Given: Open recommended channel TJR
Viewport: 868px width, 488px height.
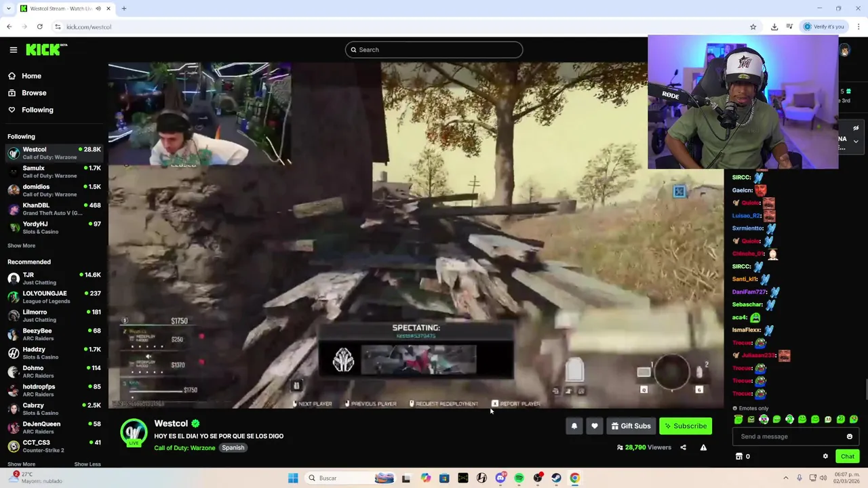Looking at the screenshot, I should [54, 279].
